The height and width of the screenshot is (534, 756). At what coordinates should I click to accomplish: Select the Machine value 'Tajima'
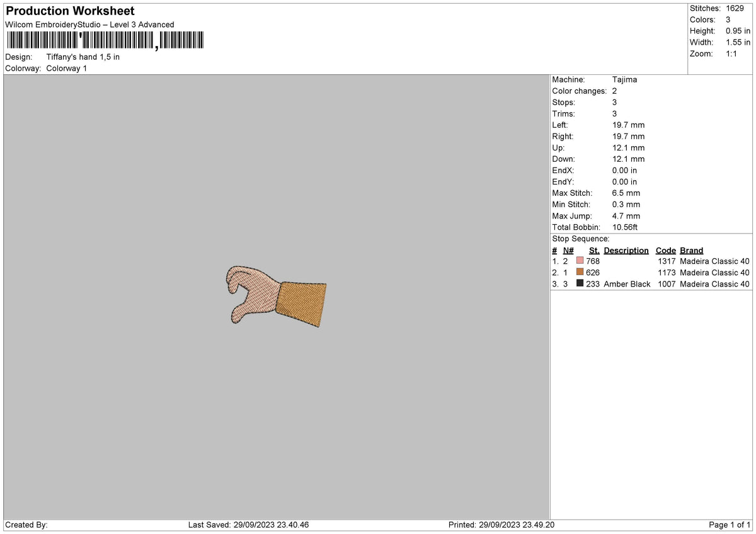tap(624, 79)
